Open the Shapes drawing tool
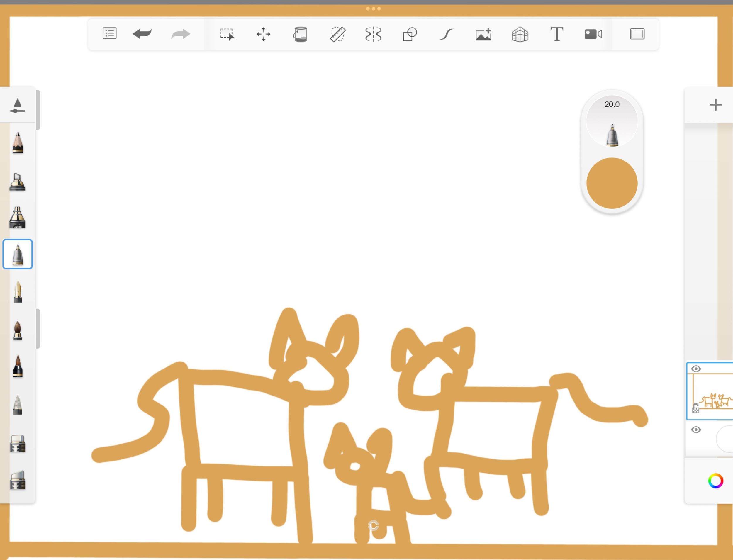Viewport: 733px width, 560px height. 410,34
